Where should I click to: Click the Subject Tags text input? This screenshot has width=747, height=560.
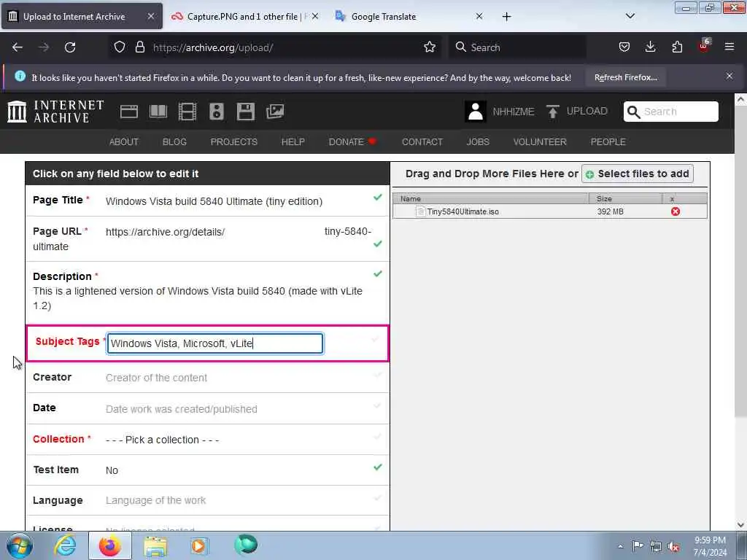(215, 343)
